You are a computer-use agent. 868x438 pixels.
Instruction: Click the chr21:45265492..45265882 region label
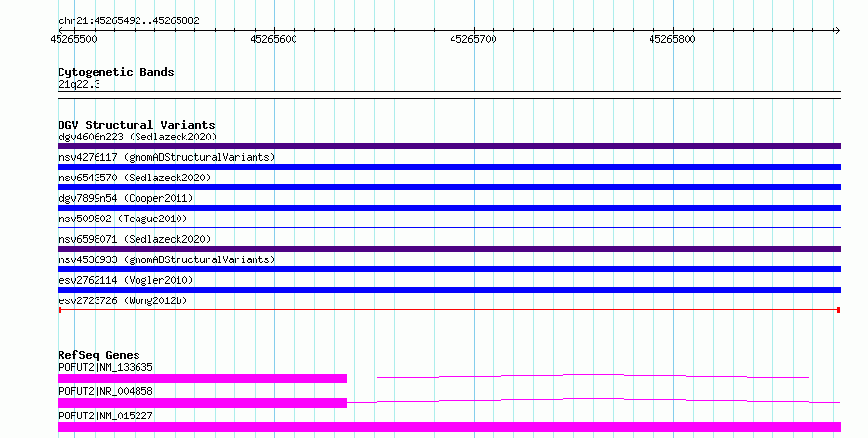[129, 20]
